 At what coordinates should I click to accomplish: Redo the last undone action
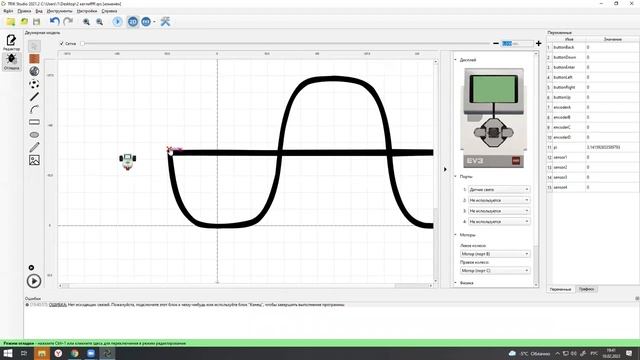click(x=68, y=21)
